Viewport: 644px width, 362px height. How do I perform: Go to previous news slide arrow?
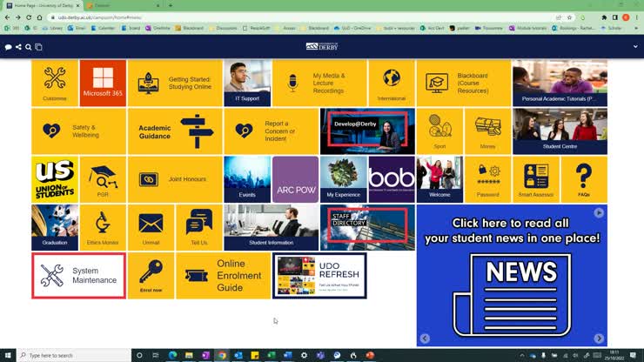(425, 339)
